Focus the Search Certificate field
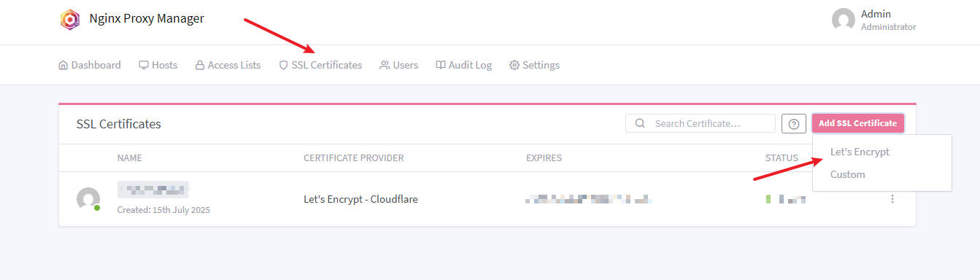The width and height of the screenshot is (980, 280). (701, 123)
